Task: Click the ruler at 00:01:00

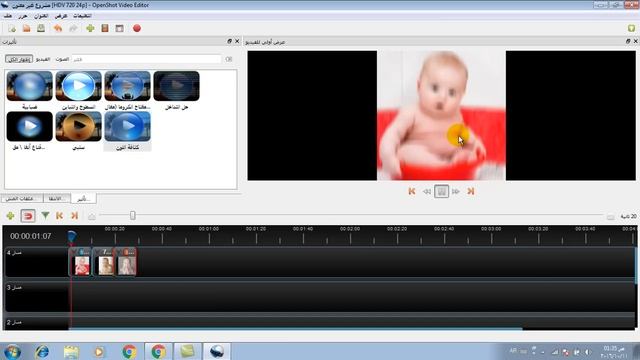Action: [209, 229]
